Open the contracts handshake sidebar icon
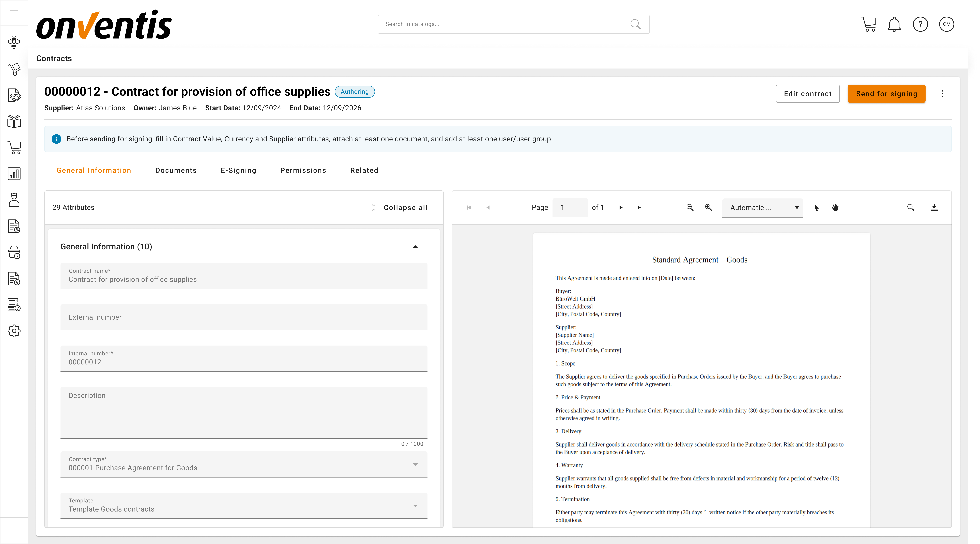The width and height of the screenshot is (980, 544). (x=14, y=95)
